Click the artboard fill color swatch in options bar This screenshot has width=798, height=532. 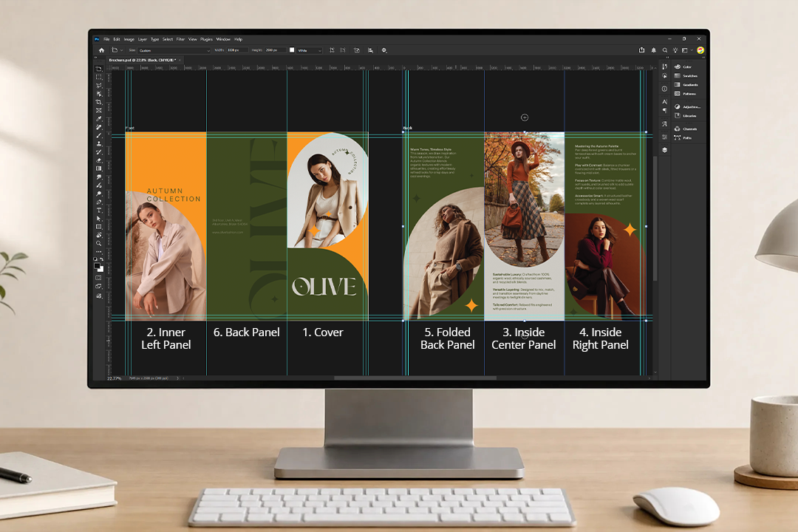(292, 50)
